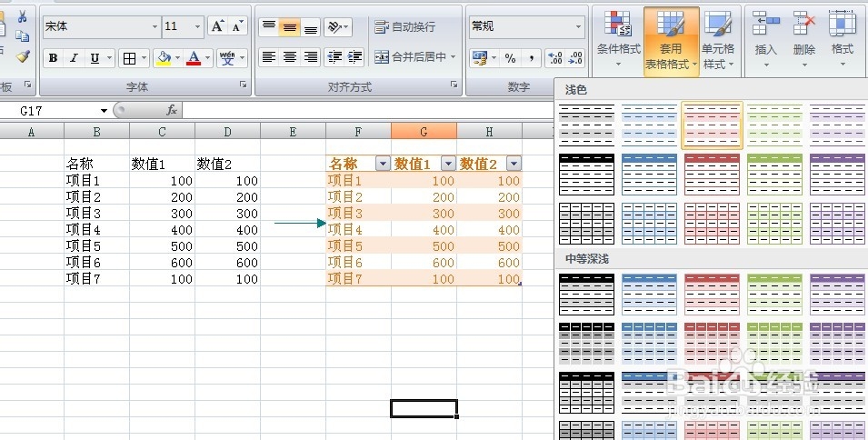Open the fill color dropdown arrow
868x440 pixels.
(178, 57)
